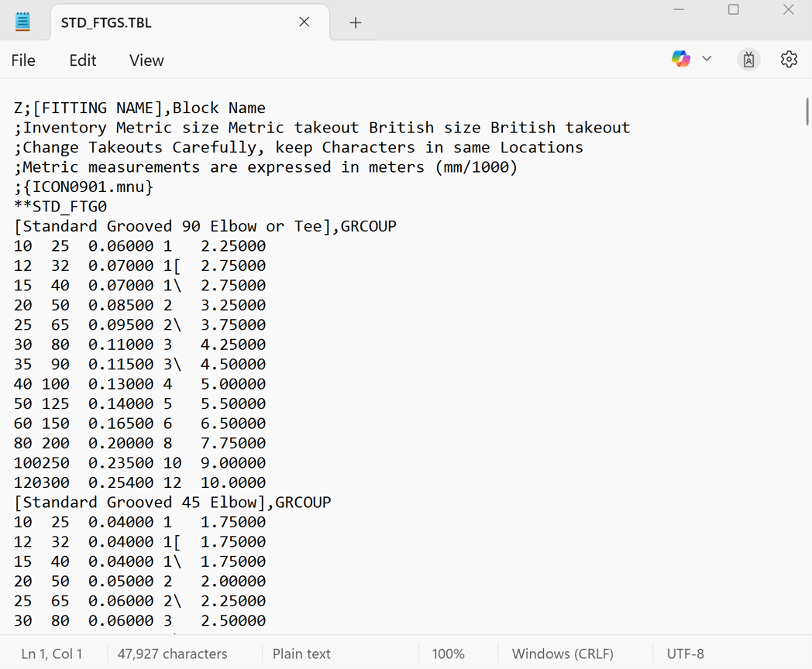This screenshot has width=812, height=669.
Task: Click the vertical scrollbar thumb
Action: click(807, 111)
